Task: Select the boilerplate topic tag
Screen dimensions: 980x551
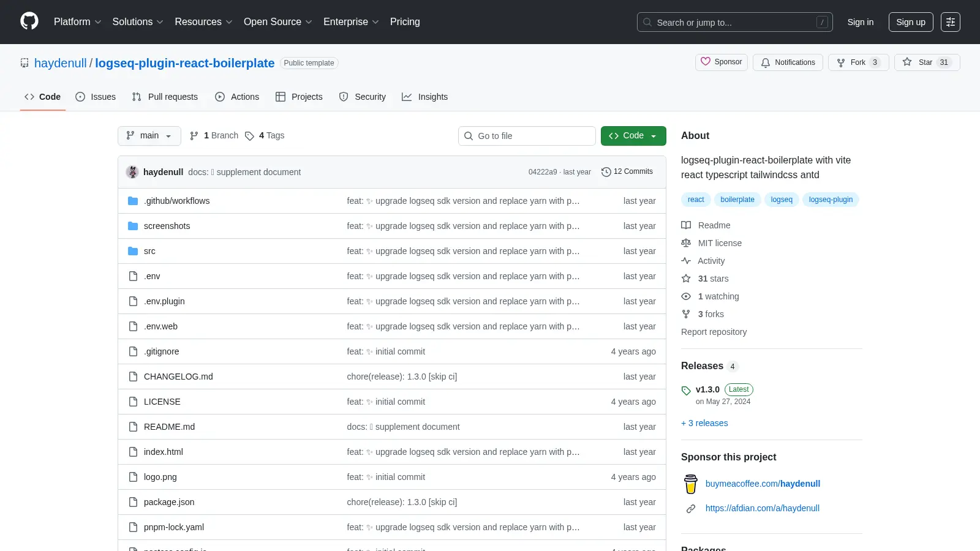Action: [x=737, y=200]
